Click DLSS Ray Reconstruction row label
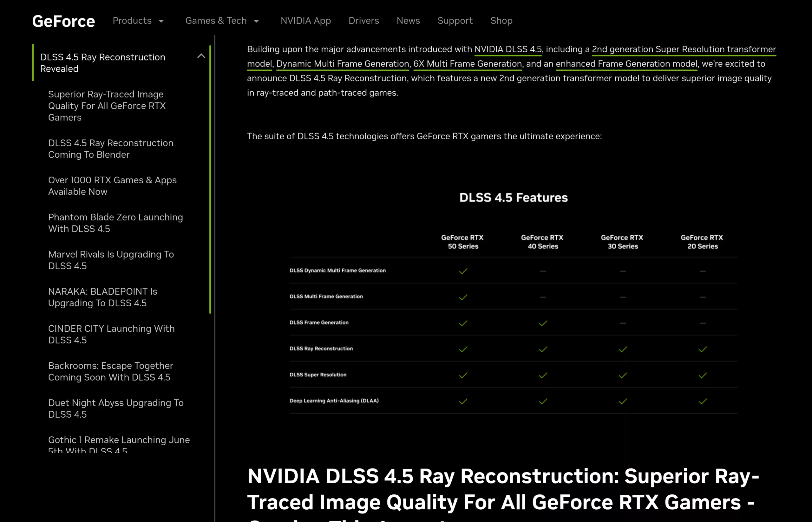812x522 pixels. pos(321,349)
